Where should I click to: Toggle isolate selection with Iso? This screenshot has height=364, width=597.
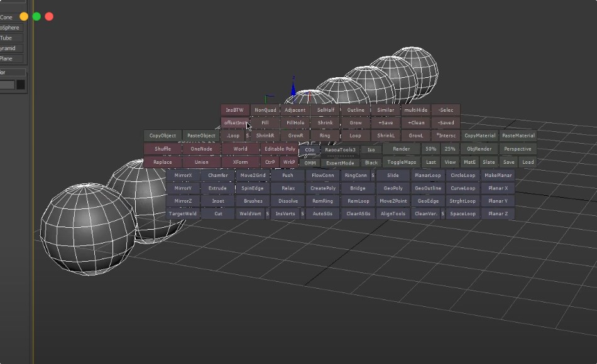pyautogui.click(x=371, y=149)
